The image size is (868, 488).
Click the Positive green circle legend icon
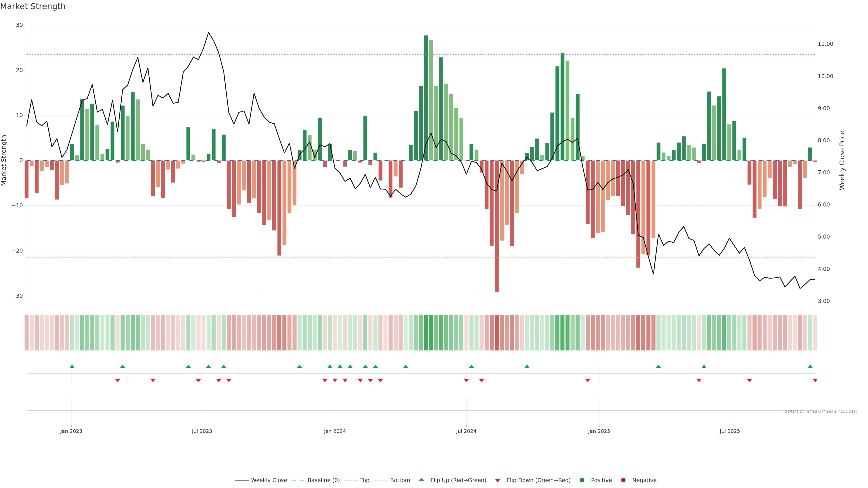pyautogui.click(x=582, y=480)
